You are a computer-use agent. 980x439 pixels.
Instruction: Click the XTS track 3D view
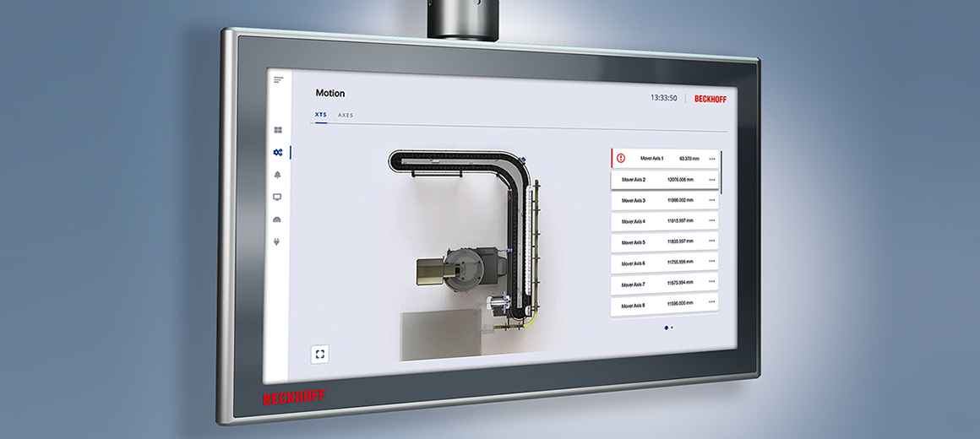point(473,245)
